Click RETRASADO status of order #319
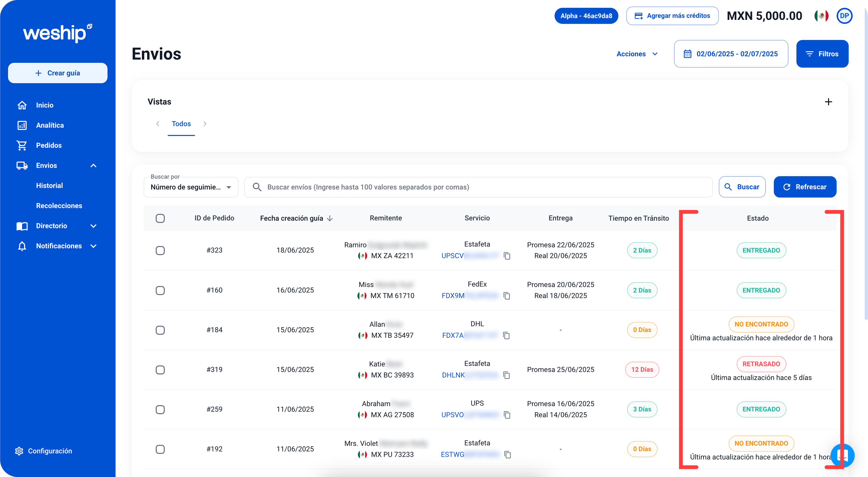This screenshot has width=868, height=477. [761, 364]
